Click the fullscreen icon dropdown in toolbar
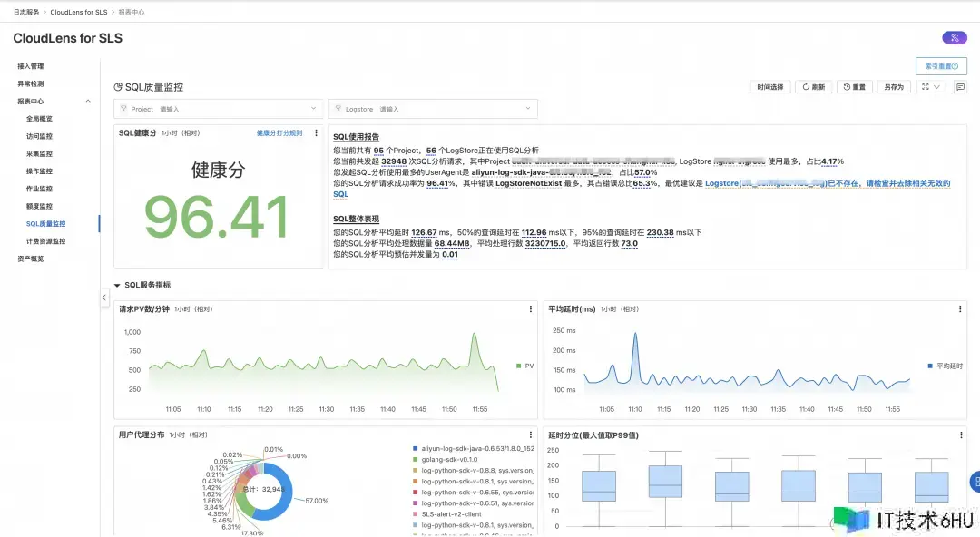This screenshot has height=537, width=980. (930, 87)
